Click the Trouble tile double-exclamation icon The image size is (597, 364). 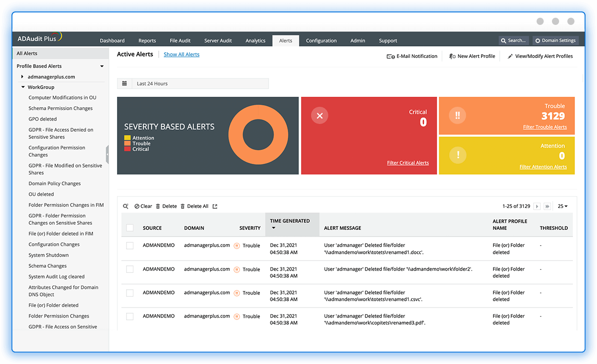click(457, 115)
